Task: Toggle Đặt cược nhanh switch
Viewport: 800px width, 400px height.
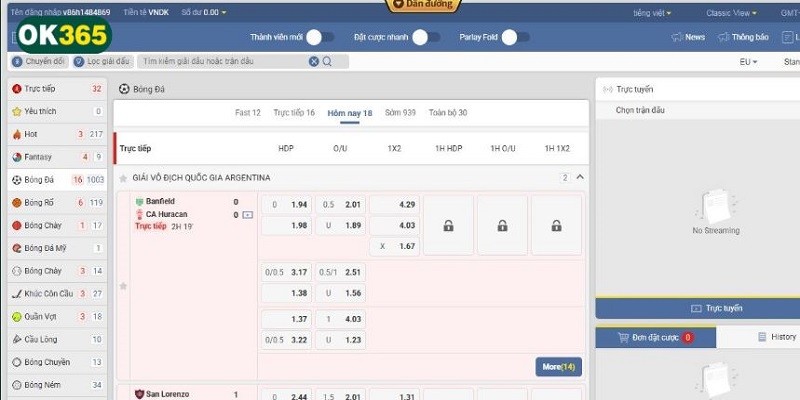Action: point(427,37)
